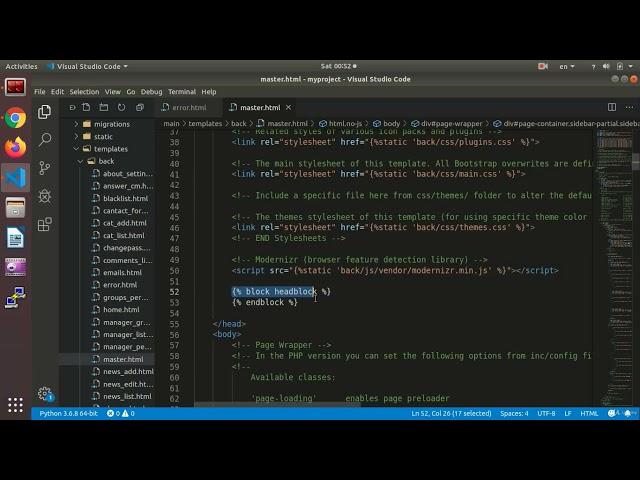640x480 pixels.
Task: Close the master.html tab
Action: tap(289, 107)
